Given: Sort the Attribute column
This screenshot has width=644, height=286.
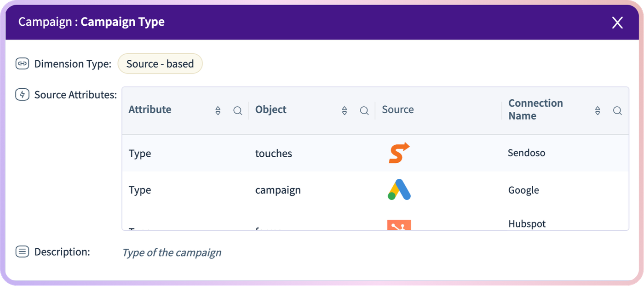Looking at the screenshot, I should (218, 111).
